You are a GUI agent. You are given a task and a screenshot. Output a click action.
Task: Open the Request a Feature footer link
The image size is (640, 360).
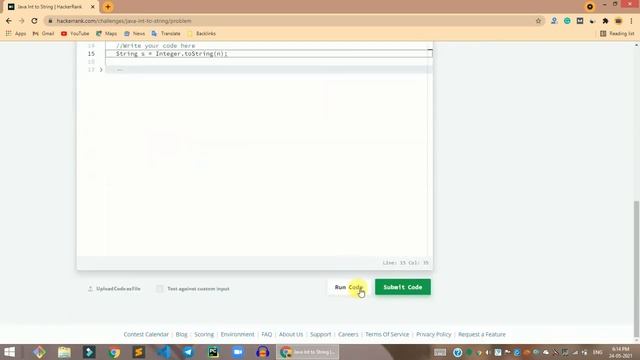coord(482,334)
